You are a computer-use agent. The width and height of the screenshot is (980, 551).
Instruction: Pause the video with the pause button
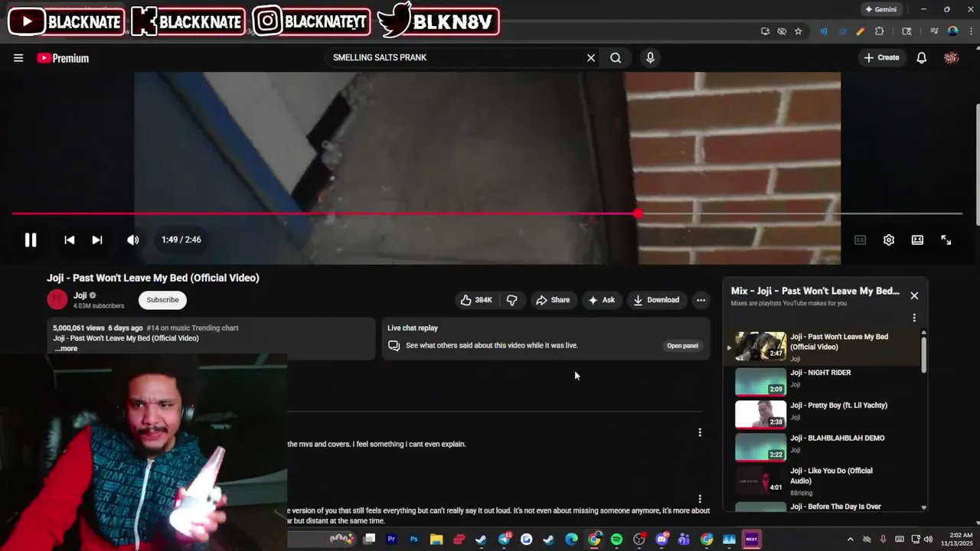click(31, 240)
